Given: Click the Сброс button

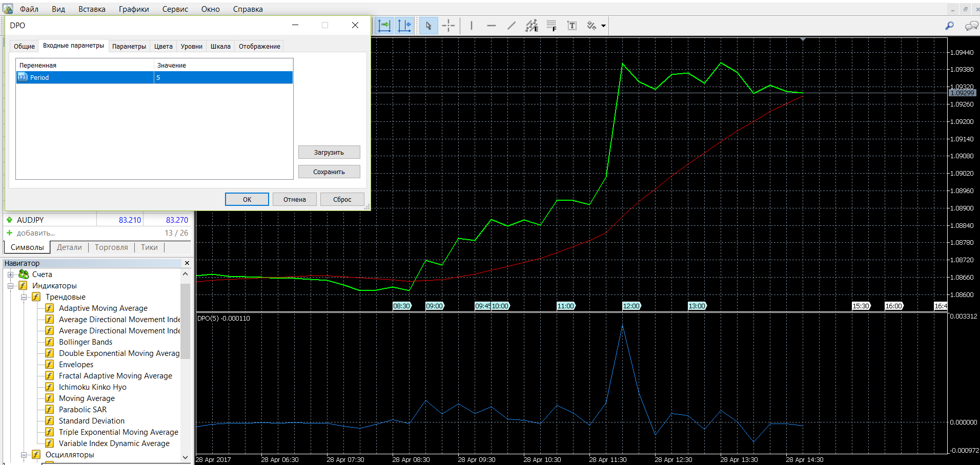Looking at the screenshot, I should point(342,199).
